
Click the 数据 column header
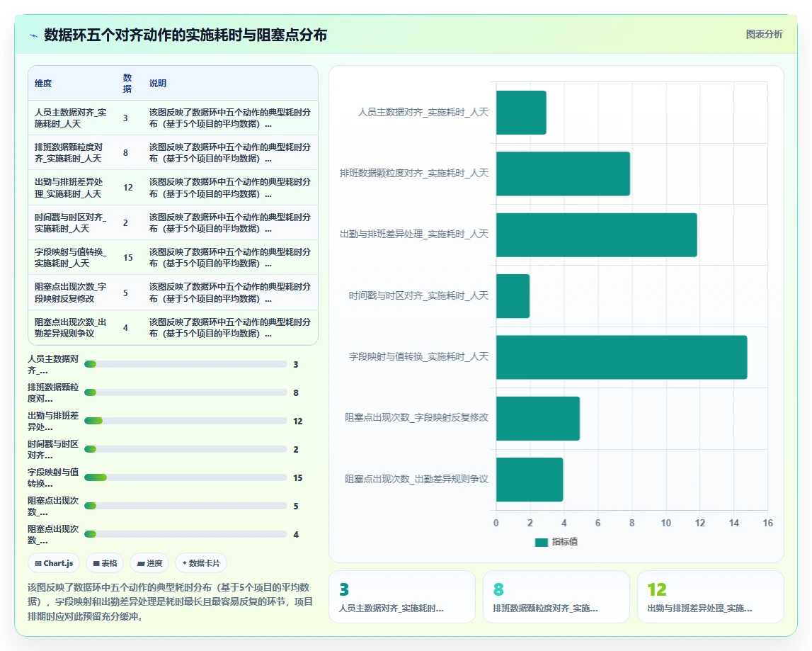pos(127,84)
